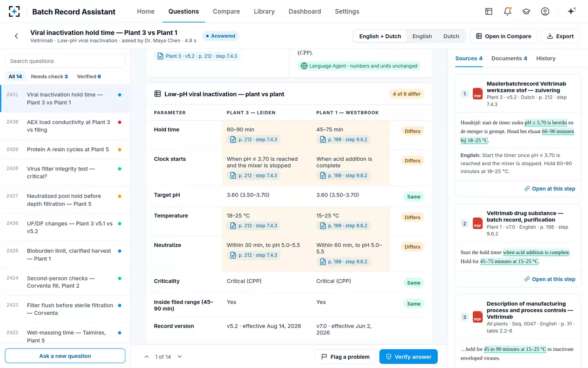Select the English + Dutch language option
Image resolution: width=588 pixels, height=368 pixels.
click(380, 36)
